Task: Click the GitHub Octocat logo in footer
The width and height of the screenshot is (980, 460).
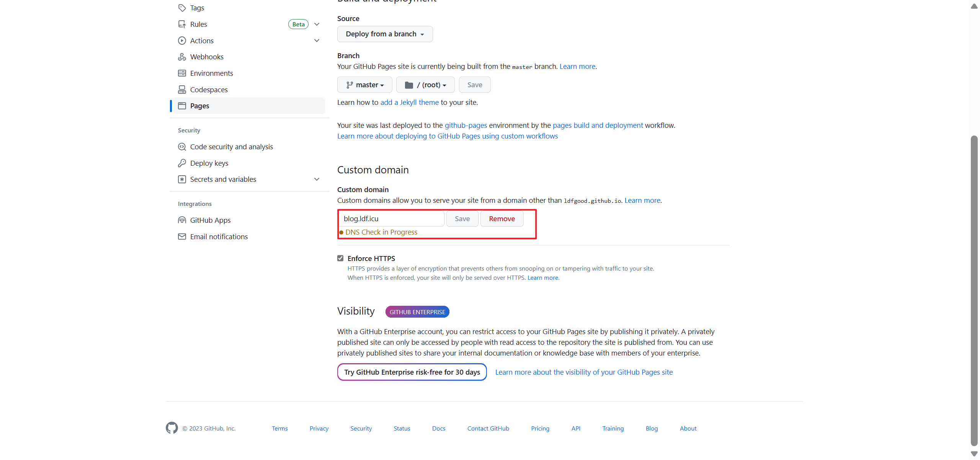Action: coord(172,428)
